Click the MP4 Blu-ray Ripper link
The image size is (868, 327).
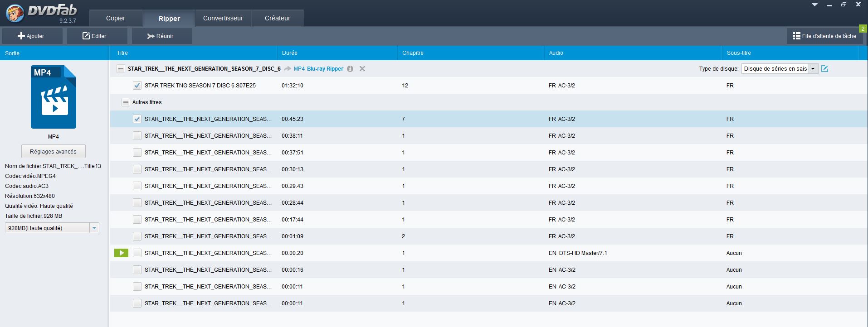pyautogui.click(x=318, y=69)
